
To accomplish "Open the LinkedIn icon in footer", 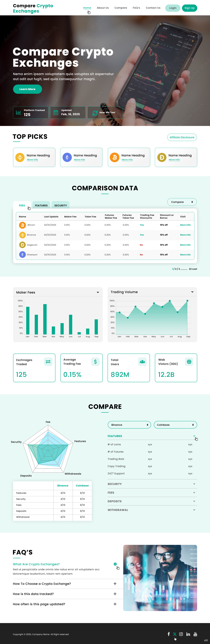I will (188, 634).
